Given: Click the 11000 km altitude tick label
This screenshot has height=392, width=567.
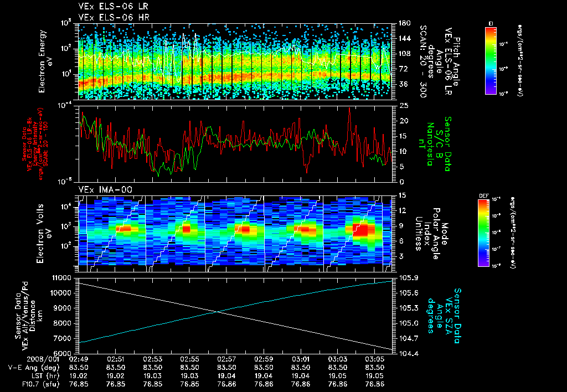Looking at the screenshot, I should point(63,278).
